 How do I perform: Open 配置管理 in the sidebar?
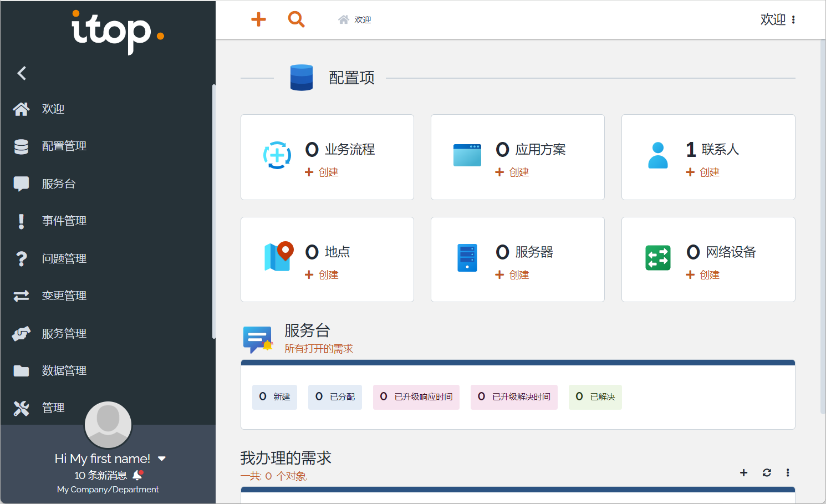tap(64, 146)
